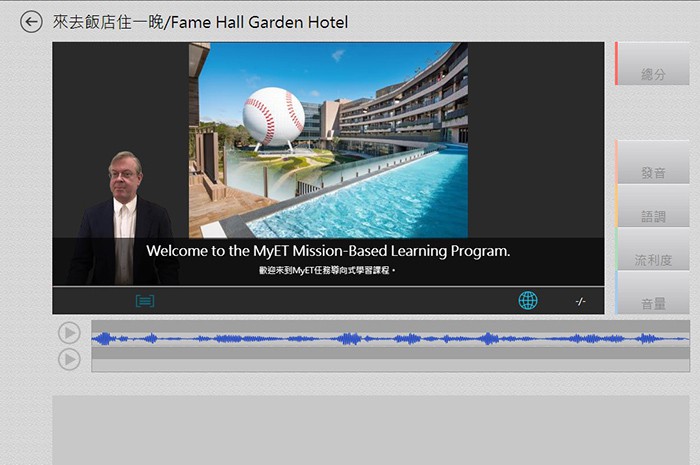This screenshot has height=465, width=700.
Task: Go back using the arrow icon
Action: tap(31, 22)
